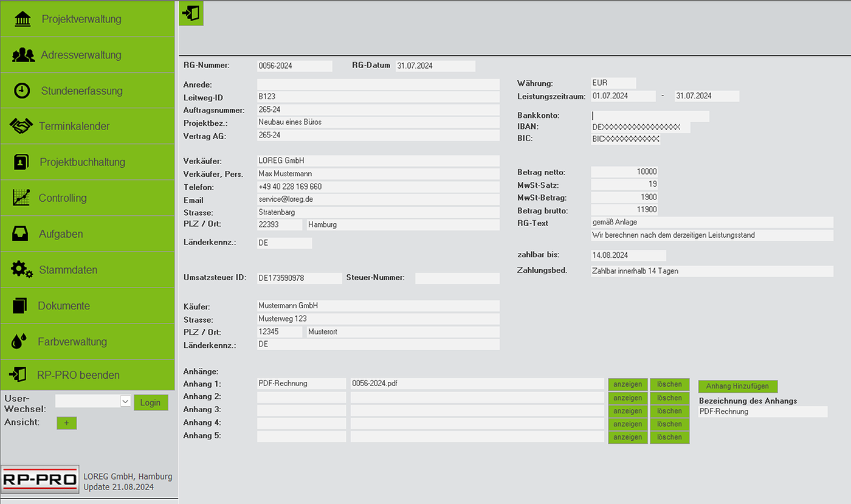The image size is (851, 504).
Task: Open the User-Wechsel dropdown list
Action: (125, 401)
